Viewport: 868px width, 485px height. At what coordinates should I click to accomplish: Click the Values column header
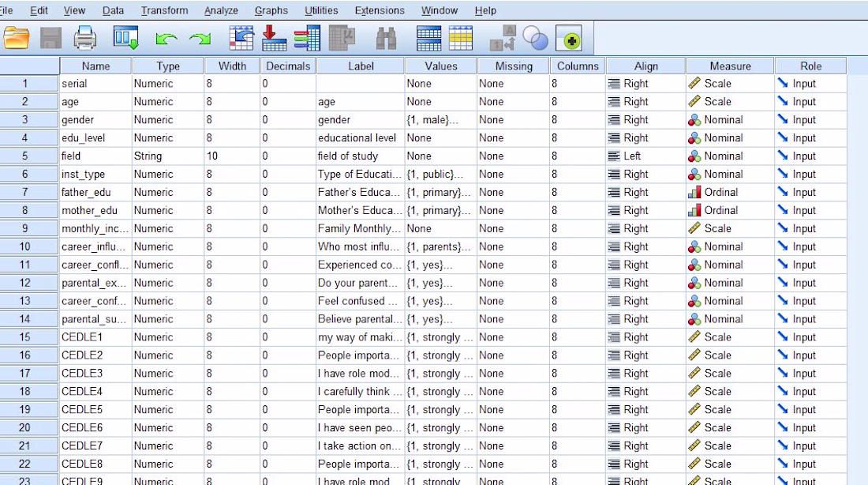[x=441, y=66]
